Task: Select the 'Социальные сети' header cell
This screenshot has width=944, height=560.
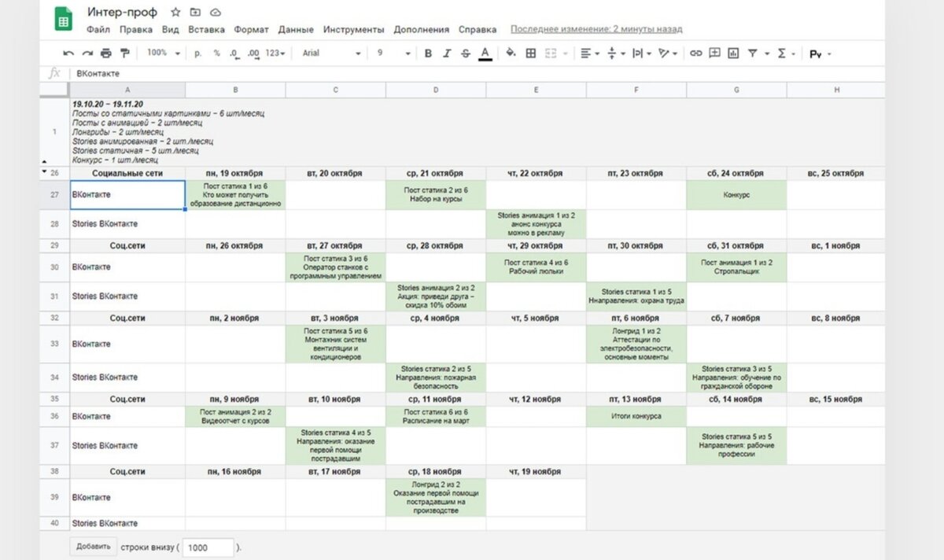Action: [x=127, y=173]
